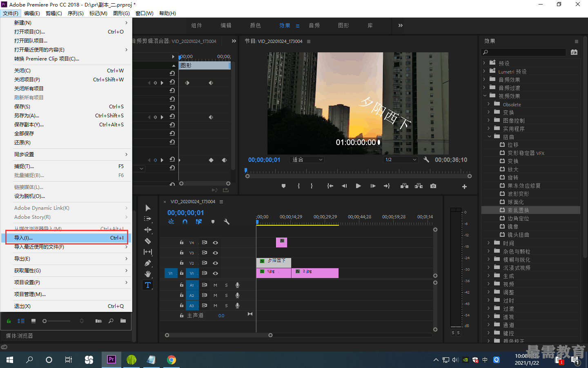Select the Razor tool

[148, 241]
